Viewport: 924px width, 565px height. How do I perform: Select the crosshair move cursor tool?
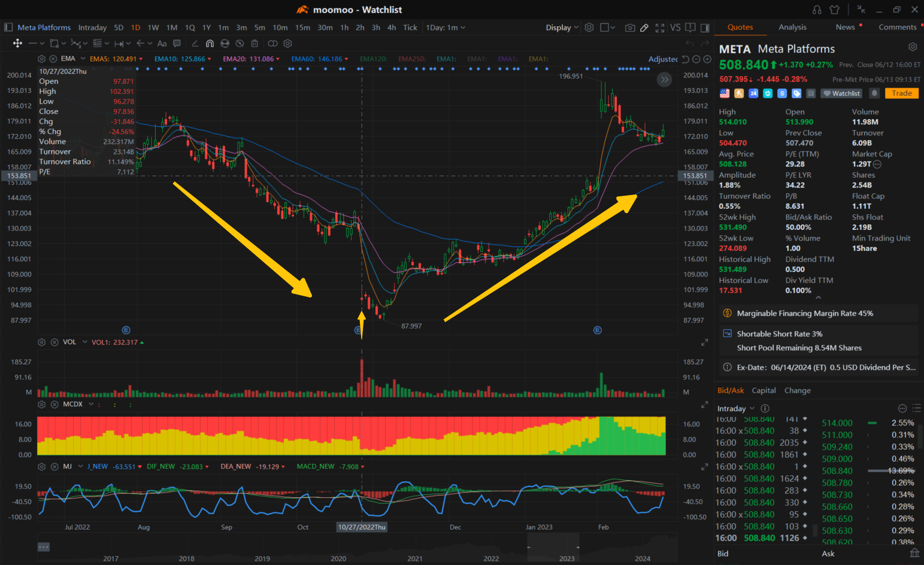pos(17,43)
